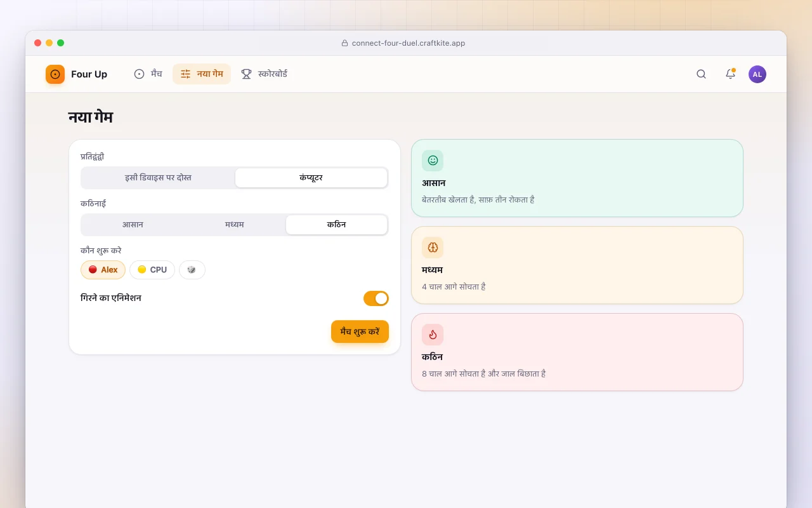The height and width of the screenshot is (508, 812).
Task: Open notifications bell icon
Action: (730, 74)
